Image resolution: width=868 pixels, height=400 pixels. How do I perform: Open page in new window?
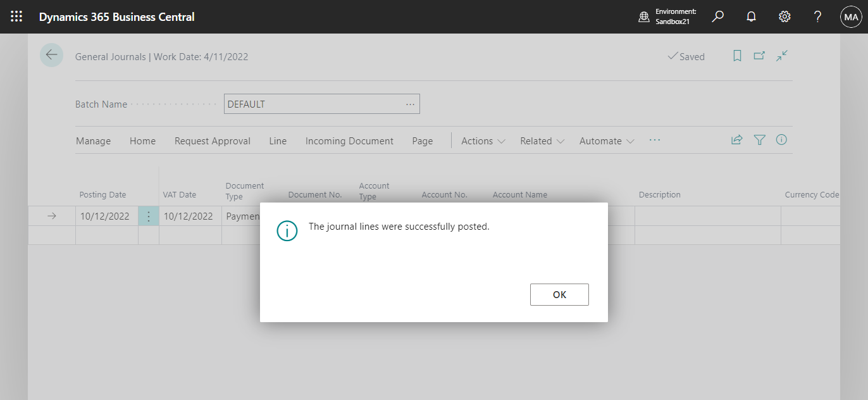[759, 56]
